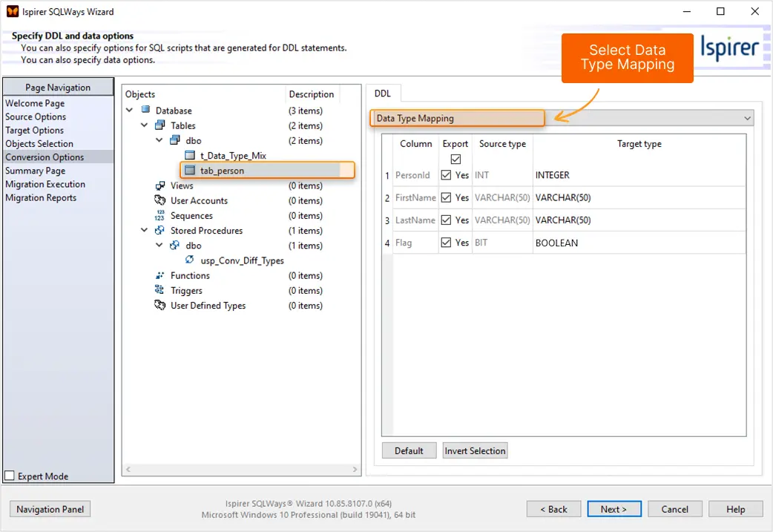Collapse the Database tree node

click(129, 110)
